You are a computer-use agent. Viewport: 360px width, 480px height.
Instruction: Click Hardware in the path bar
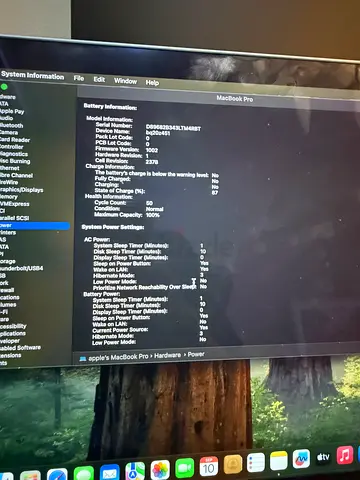(x=167, y=355)
